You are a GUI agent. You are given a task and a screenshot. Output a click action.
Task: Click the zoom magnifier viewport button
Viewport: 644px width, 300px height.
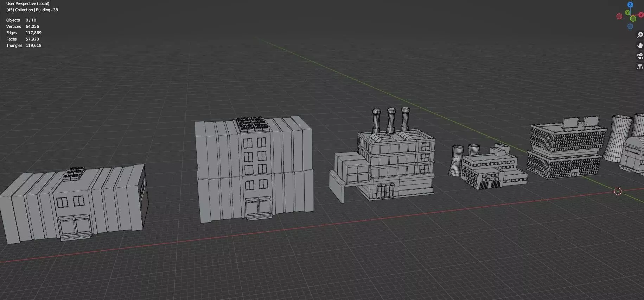pos(640,35)
